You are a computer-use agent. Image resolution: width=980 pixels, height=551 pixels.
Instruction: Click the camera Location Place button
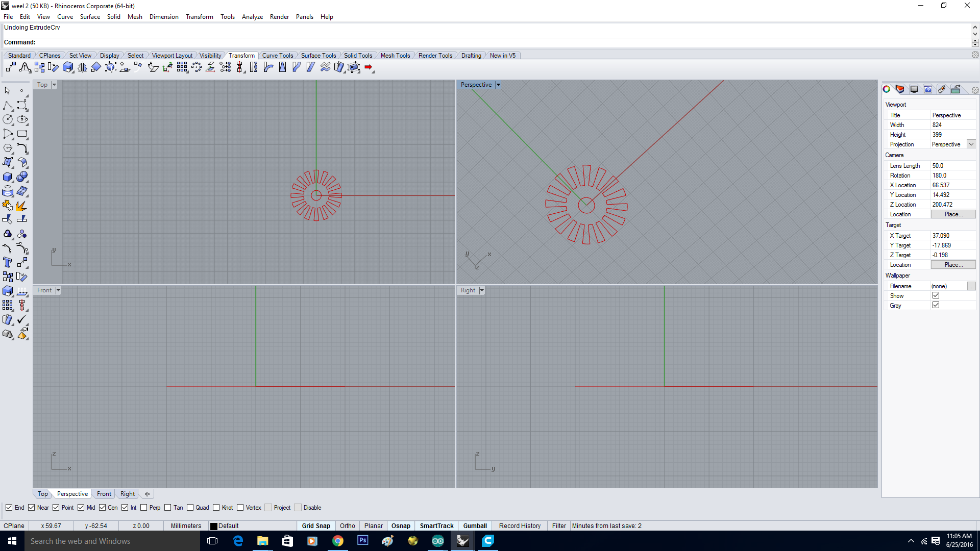click(952, 214)
